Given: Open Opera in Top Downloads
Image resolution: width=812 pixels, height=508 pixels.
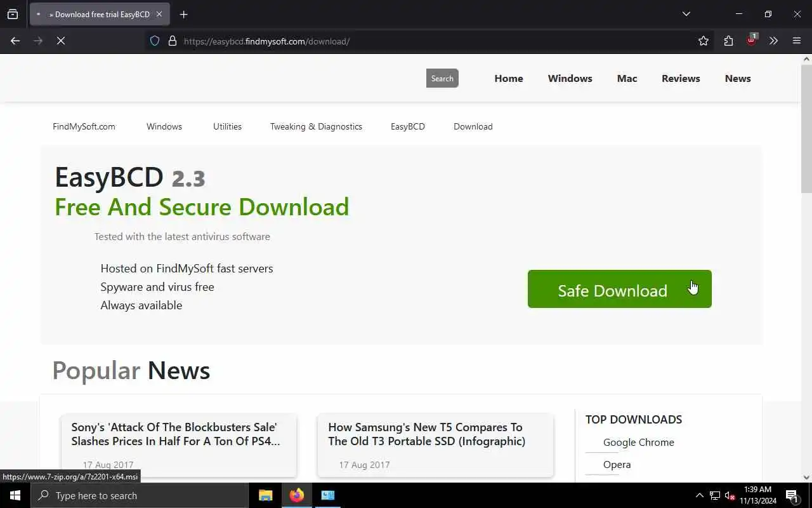Looking at the screenshot, I should [617, 464].
